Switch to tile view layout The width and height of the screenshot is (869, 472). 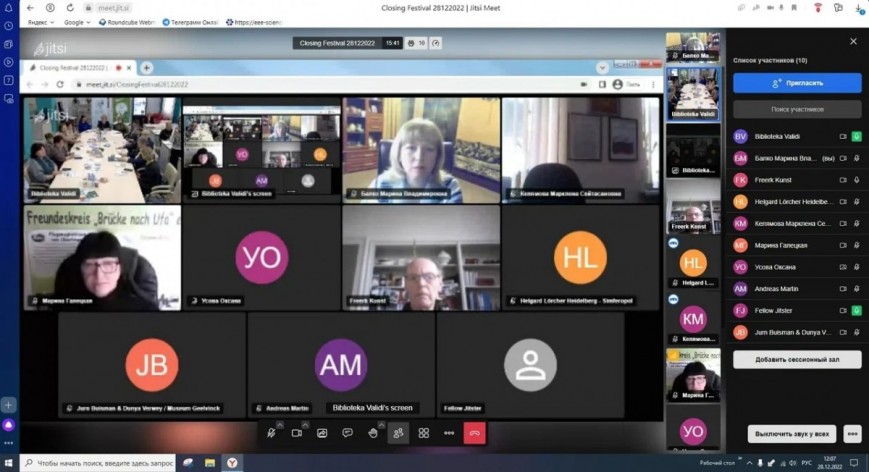coord(424,433)
